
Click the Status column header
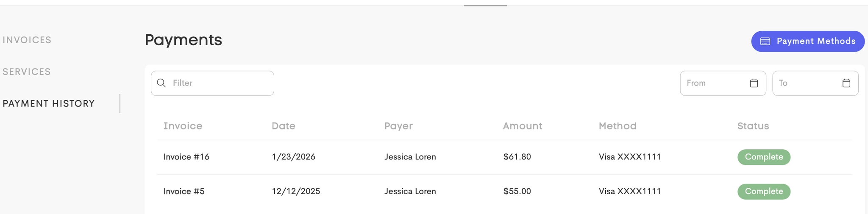(753, 126)
